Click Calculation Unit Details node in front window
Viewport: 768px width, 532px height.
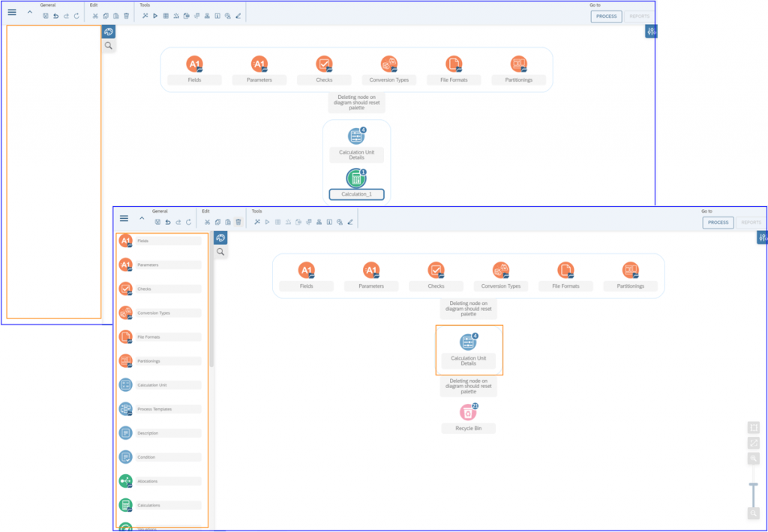pyautogui.click(x=468, y=351)
